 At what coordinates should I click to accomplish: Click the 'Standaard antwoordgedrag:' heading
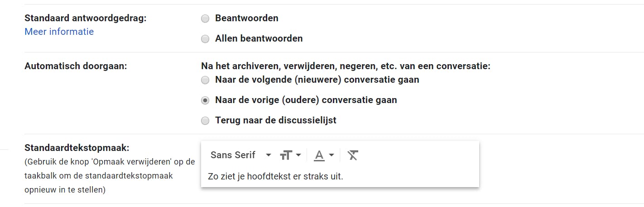pos(86,18)
